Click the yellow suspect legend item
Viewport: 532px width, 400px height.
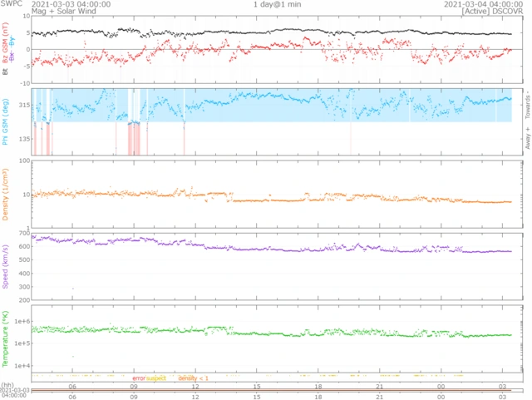tap(156, 378)
